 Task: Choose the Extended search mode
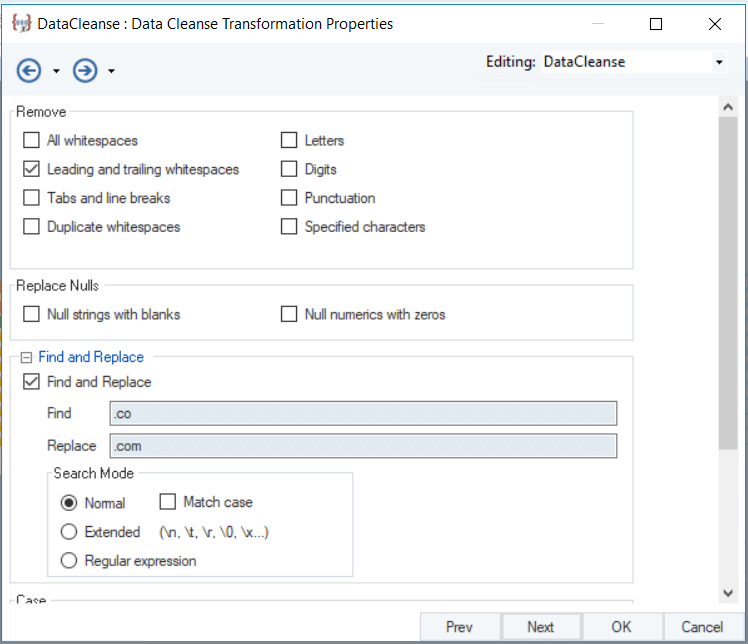click(69, 532)
